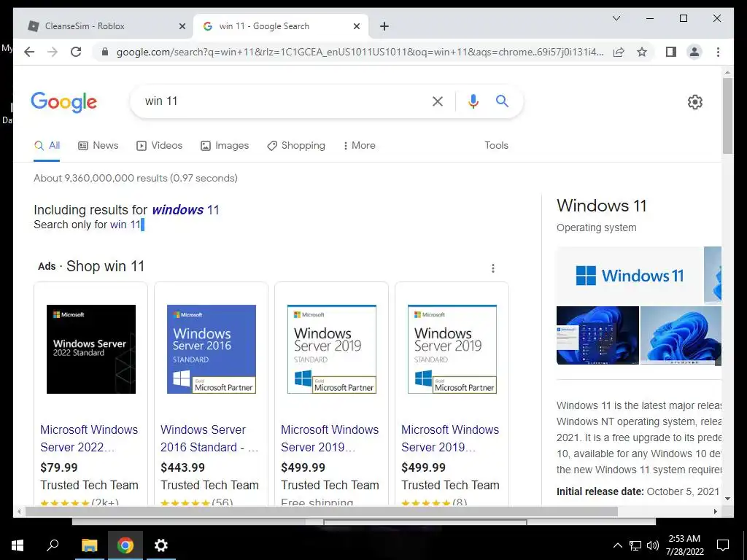Image resolution: width=747 pixels, height=560 pixels.
Task: Reload the Google search page
Action: coord(76,52)
